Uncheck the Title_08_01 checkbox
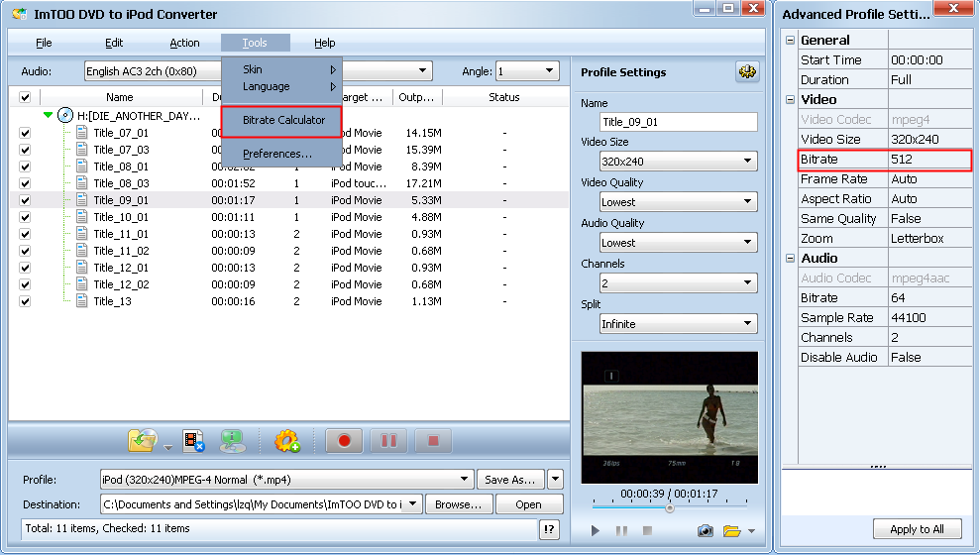 [25, 166]
